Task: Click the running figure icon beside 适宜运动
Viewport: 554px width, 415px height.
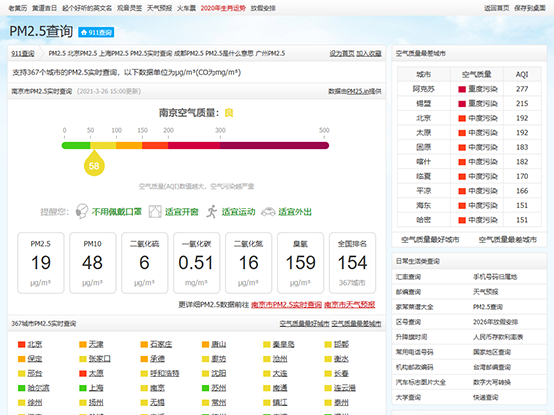Action: [211, 212]
